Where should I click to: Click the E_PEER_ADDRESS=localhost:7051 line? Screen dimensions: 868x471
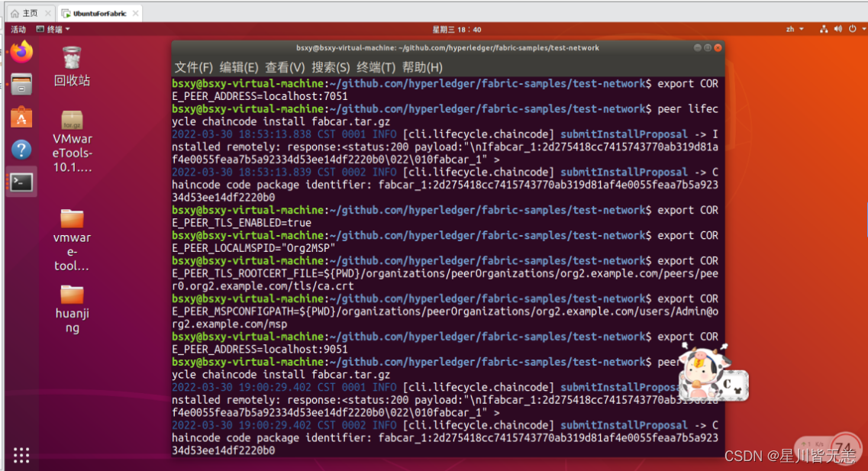click(260, 96)
